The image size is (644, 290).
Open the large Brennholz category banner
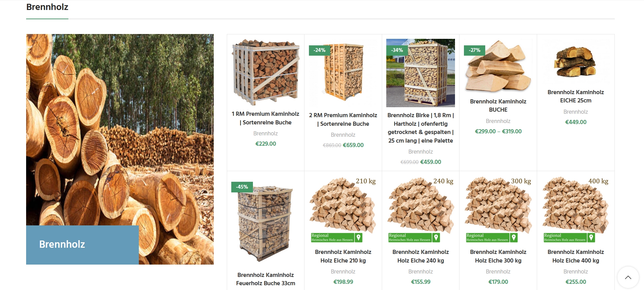coord(120,149)
